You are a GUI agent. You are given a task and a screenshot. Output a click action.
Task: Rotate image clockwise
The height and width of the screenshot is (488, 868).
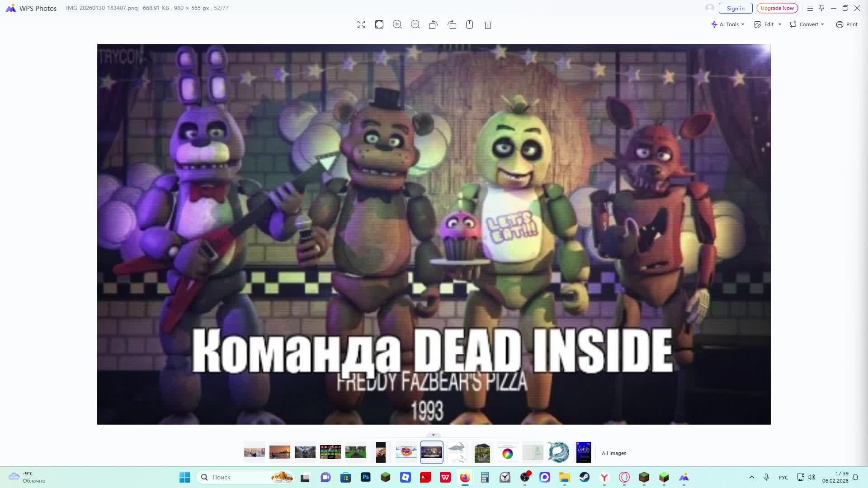pos(452,25)
